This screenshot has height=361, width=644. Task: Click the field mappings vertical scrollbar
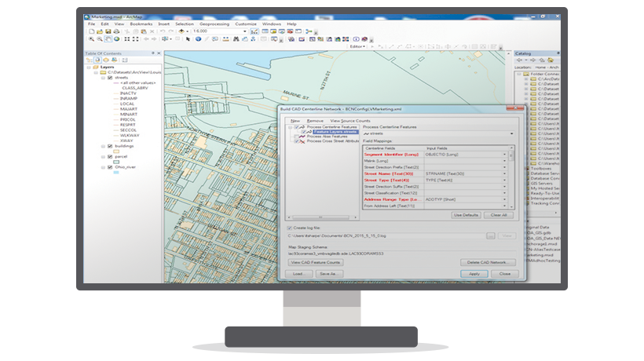pos(512,177)
